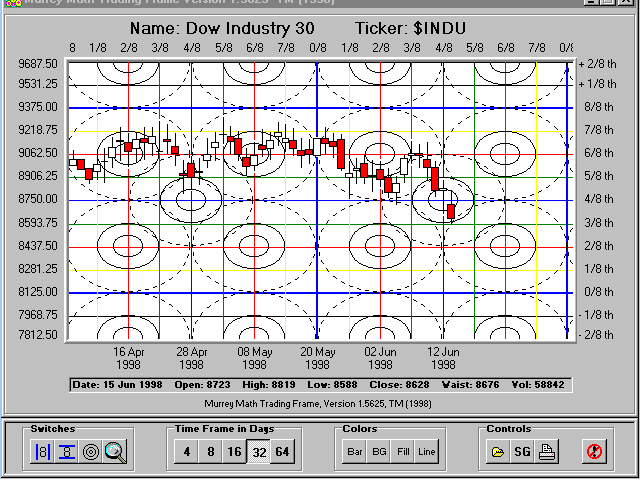Close the Murrey Math window
Image resolution: width=640 pixels, height=480 pixels.
tap(631, 4)
